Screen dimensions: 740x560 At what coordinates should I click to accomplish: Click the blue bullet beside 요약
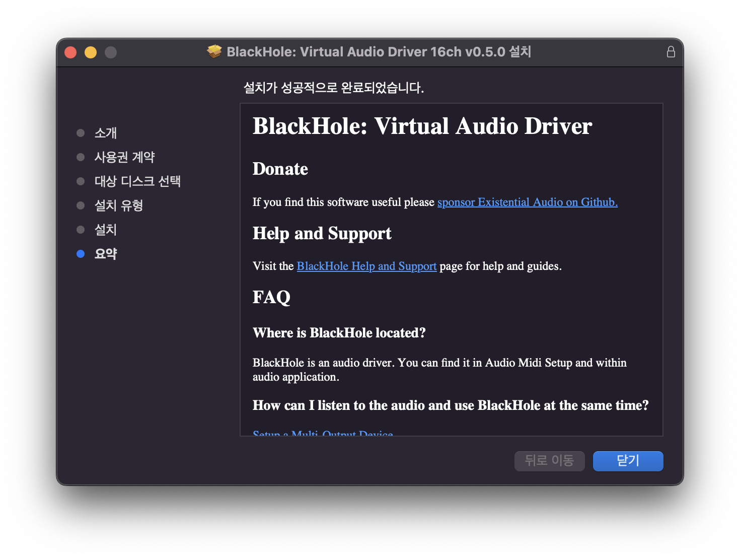[81, 254]
